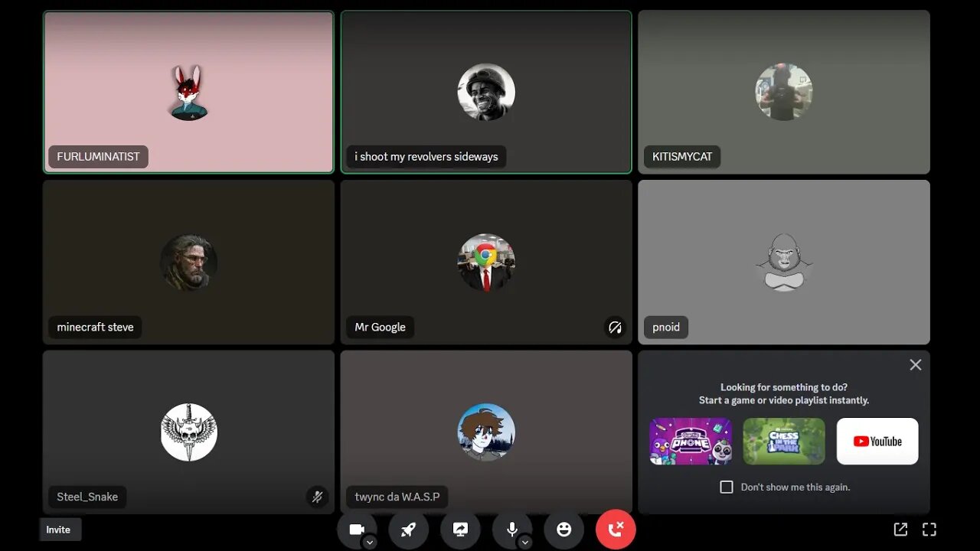Open camera options dropdown arrow
Screen dimensions: 980x551
[370, 542]
